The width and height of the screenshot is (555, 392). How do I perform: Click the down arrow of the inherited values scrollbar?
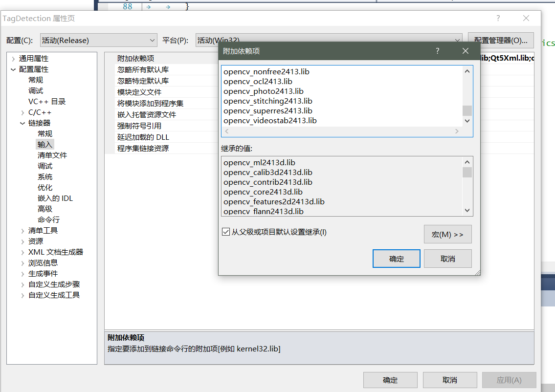[x=466, y=211]
